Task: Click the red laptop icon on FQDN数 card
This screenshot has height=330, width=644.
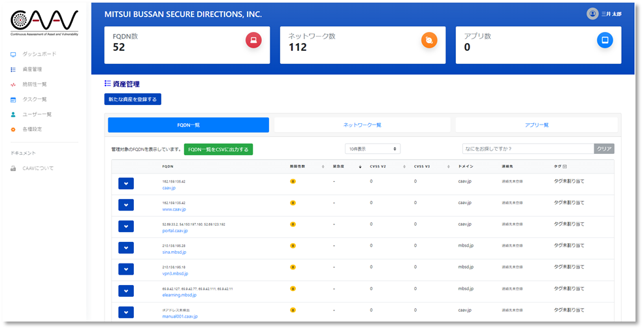Action: click(x=253, y=40)
